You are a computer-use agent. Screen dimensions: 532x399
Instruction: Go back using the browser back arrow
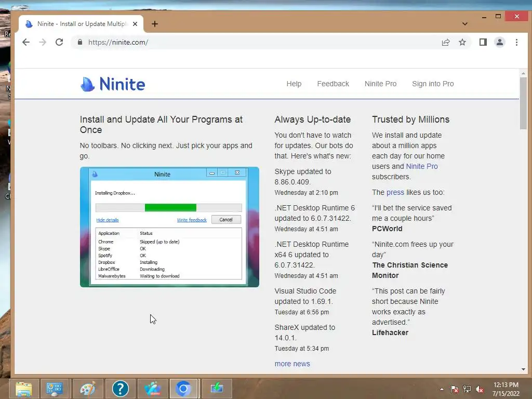[26, 42]
